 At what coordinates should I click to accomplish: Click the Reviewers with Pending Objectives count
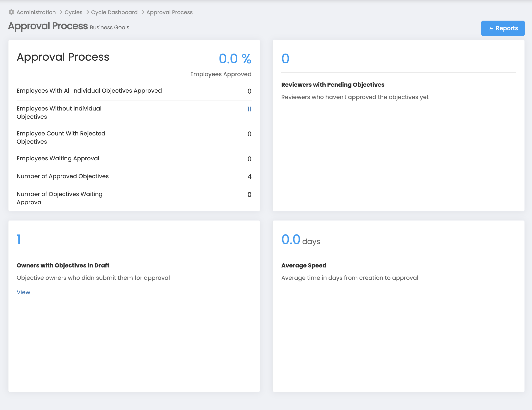click(285, 59)
